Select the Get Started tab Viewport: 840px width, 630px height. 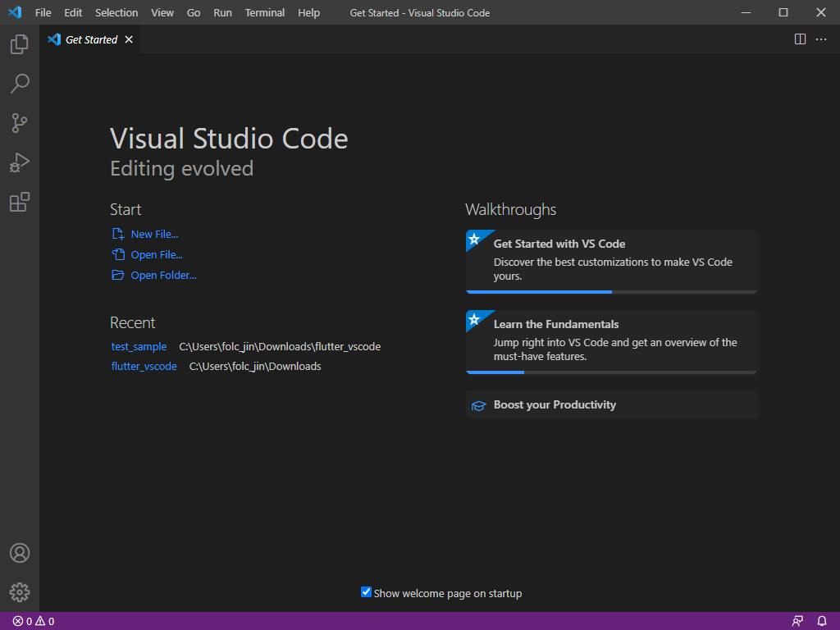coord(90,39)
